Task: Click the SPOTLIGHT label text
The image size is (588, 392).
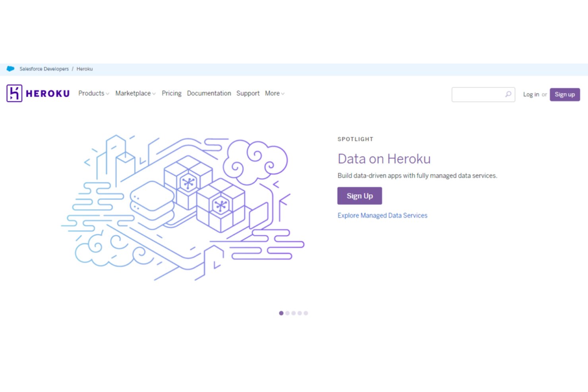Action: tap(356, 139)
